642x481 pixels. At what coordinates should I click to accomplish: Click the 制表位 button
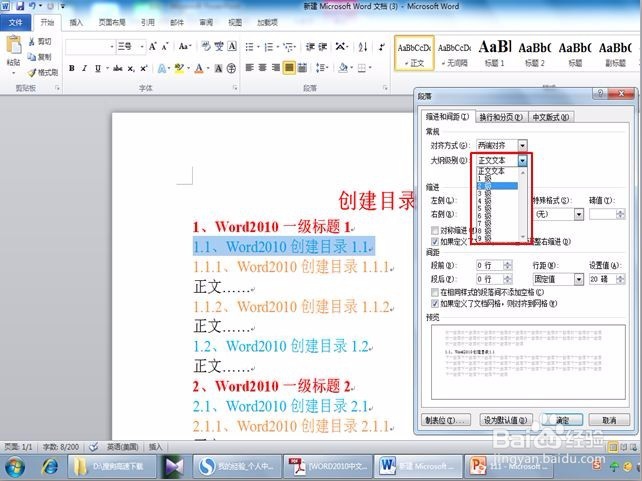click(x=445, y=420)
